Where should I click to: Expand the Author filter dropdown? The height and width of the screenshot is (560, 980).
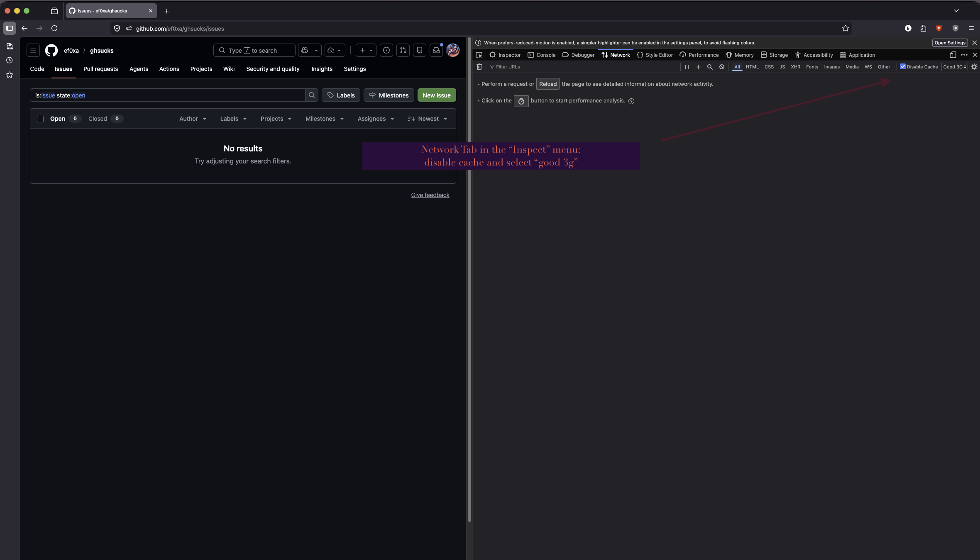click(x=193, y=119)
